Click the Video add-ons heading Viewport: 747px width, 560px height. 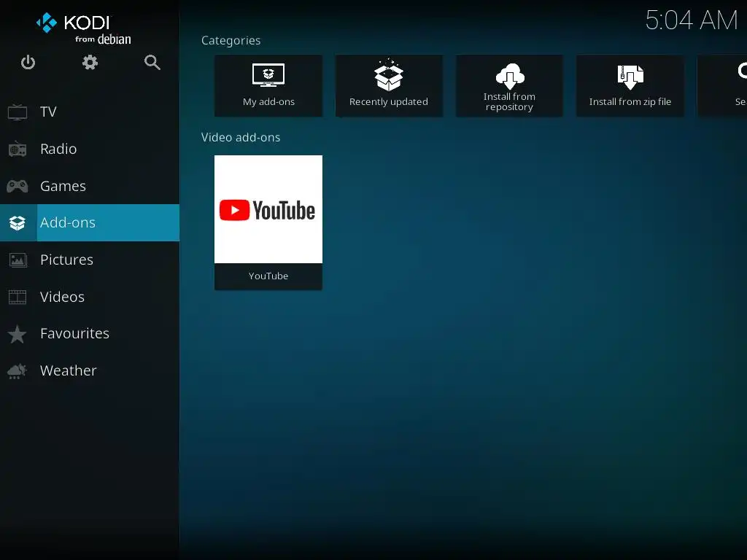241,138
